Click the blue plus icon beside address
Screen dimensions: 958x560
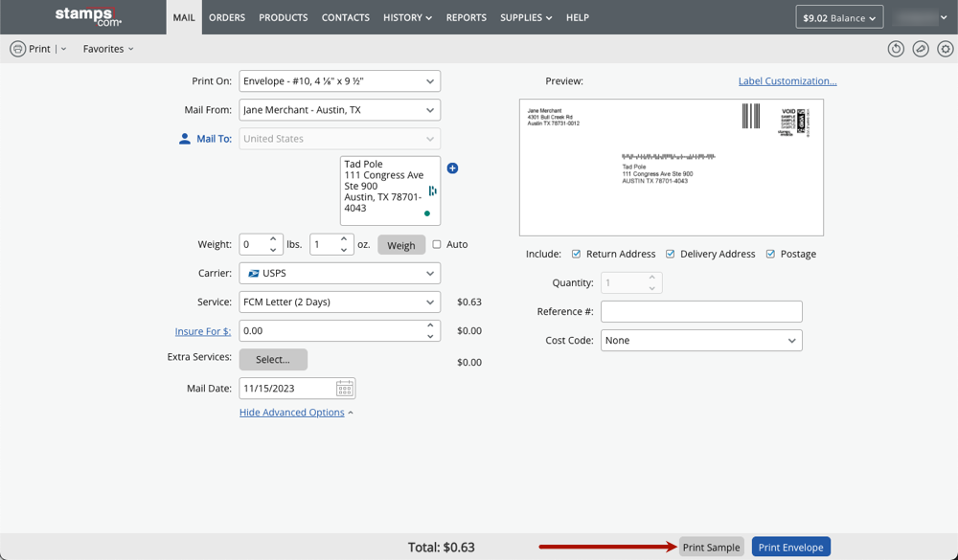pyautogui.click(x=452, y=168)
